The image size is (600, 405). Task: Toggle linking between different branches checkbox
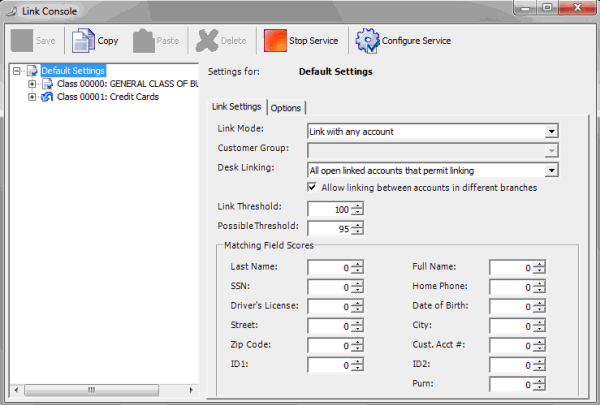[x=312, y=187]
